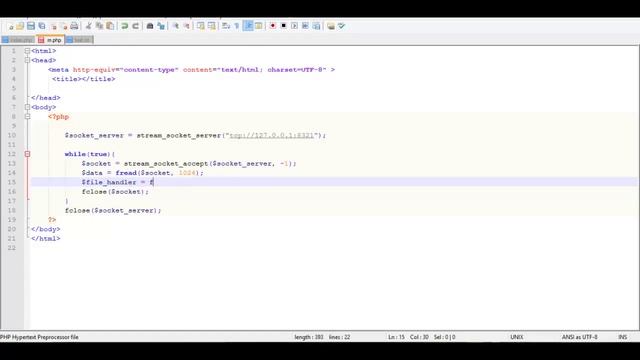Click the ANSI as UTF-8 encoding entry
Screen dimensions: 640x360
tap(580, 337)
